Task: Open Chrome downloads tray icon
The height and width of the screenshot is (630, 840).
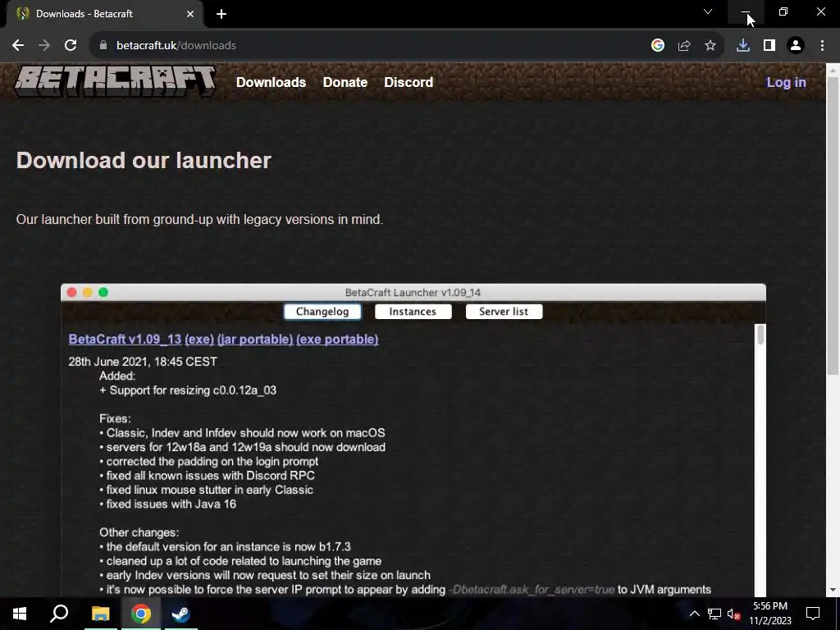Action: click(743, 46)
